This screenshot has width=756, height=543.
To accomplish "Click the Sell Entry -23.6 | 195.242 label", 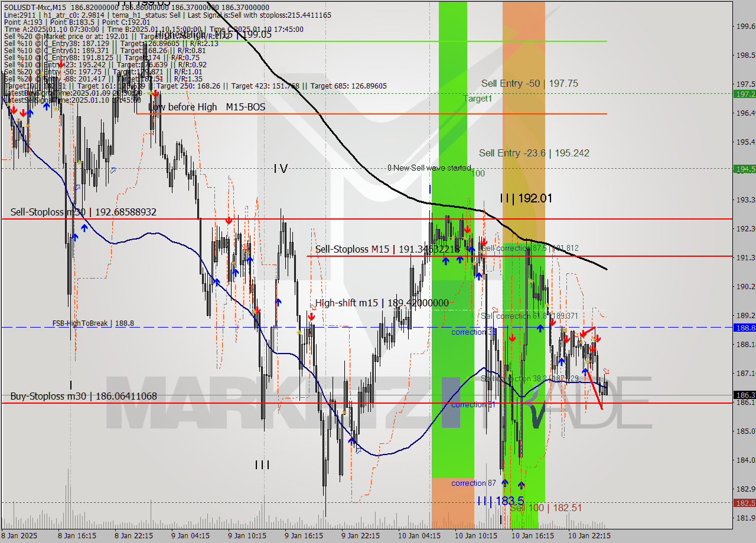I will (534, 153).
